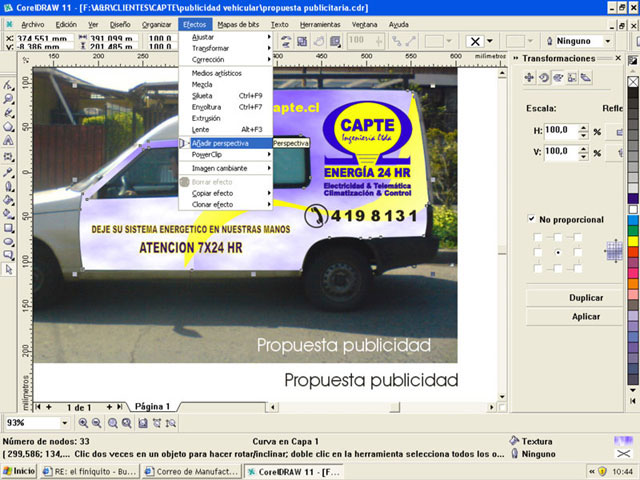Open the Scale and Mirror tab in Transformaciones

tap(558, 77)
